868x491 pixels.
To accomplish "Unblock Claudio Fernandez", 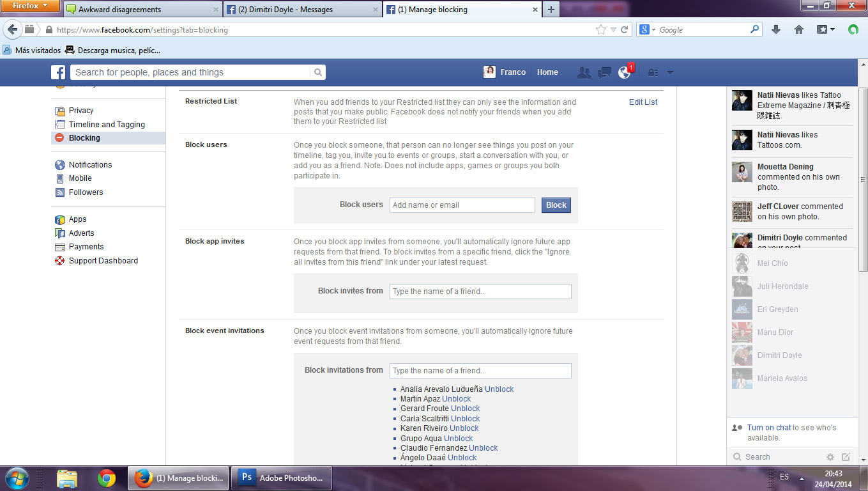I will (483, 448).
